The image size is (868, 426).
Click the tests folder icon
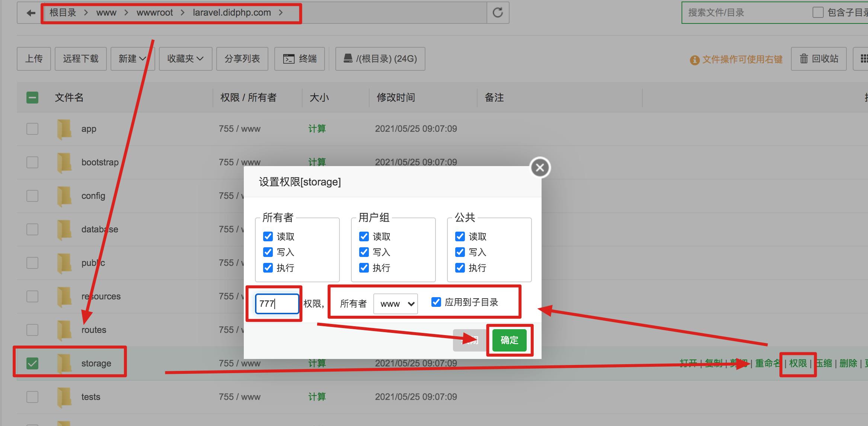[64, 397]
